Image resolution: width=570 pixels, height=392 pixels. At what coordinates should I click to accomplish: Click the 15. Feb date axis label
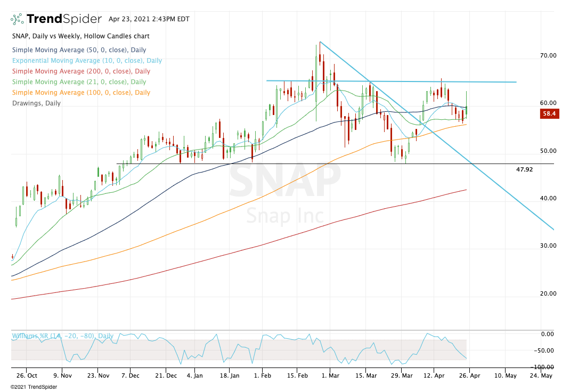click(297, 375)
